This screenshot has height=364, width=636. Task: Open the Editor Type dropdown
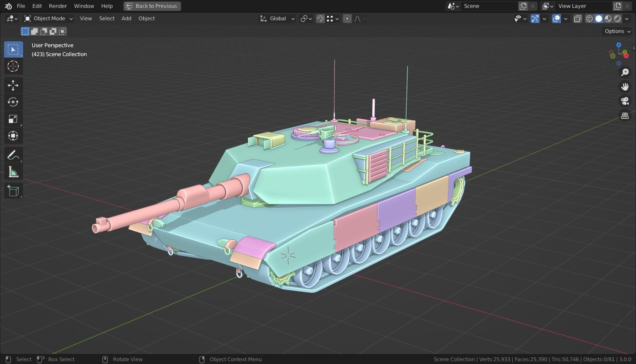[x=12, y=19]
